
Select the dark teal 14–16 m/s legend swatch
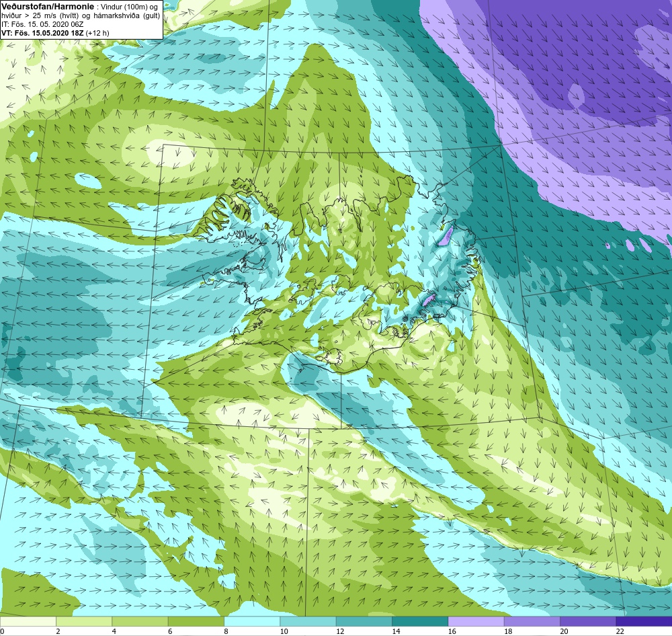click(x=420, y=621)
